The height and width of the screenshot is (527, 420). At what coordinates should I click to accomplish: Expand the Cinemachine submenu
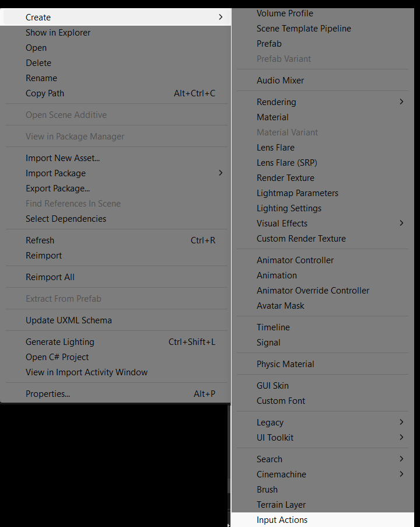coord(281,474)
